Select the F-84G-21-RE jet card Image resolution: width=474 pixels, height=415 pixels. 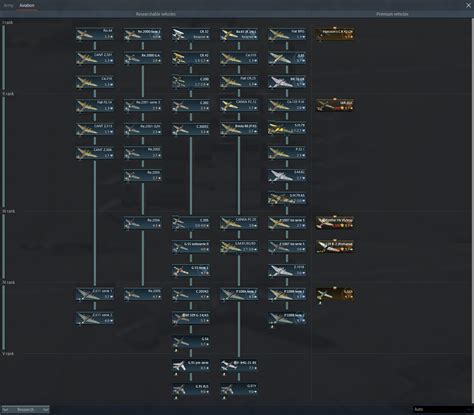(x=239, y=366)
